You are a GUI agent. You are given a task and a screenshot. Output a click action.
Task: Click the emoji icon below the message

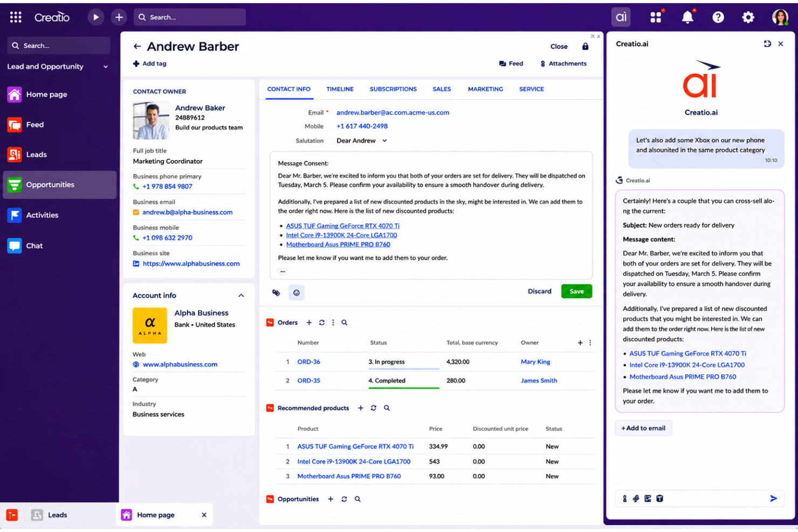[x=296, y=293]
